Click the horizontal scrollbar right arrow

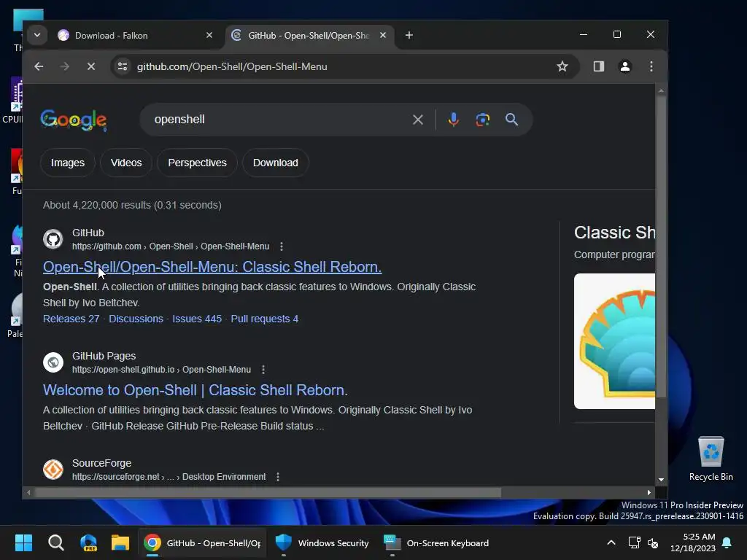649,492
